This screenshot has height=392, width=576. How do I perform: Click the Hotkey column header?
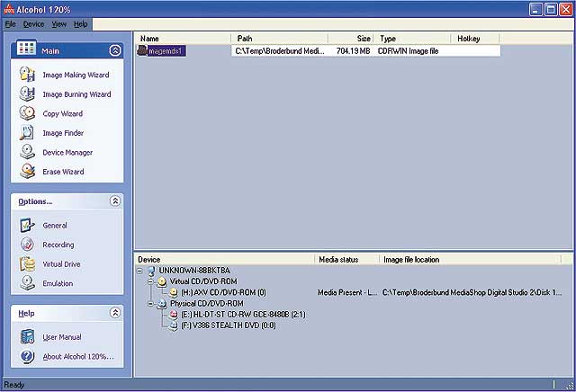[x=475, y=39]
